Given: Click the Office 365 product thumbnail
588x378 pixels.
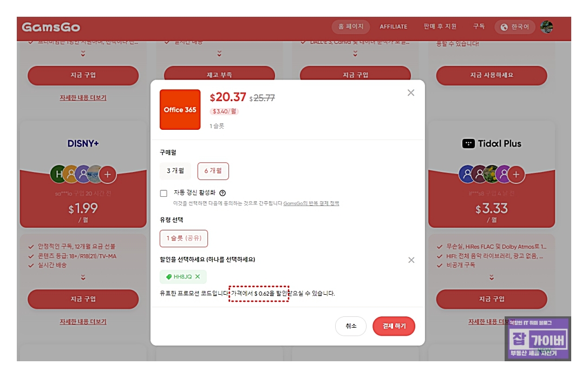Looking at the screenshot, I should click(180, 109).
